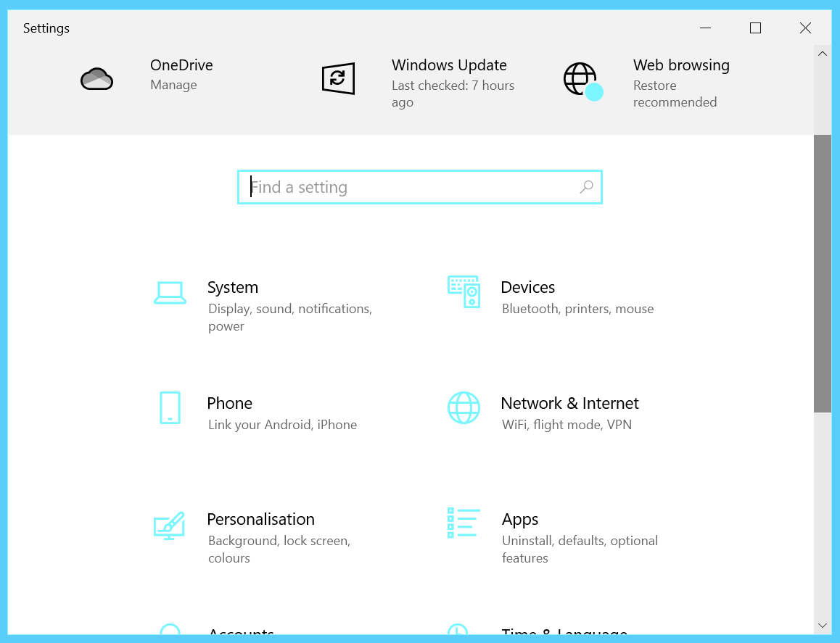Image resolution: width=840 pixels, height=643 pixels.
Task: Click the magnifier search icon
Action: point(587,187)
